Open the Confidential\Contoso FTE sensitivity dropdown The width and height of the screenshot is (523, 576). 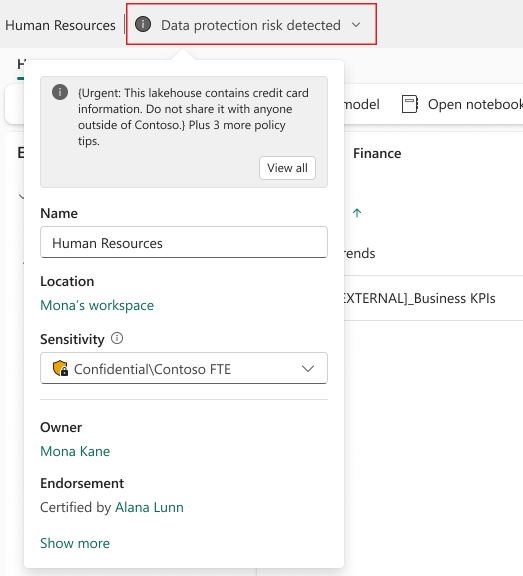click(184, 368)
